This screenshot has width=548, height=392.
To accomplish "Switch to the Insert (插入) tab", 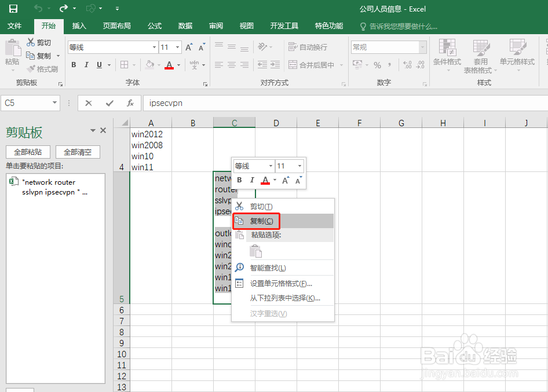I will (x=79, y=26).
